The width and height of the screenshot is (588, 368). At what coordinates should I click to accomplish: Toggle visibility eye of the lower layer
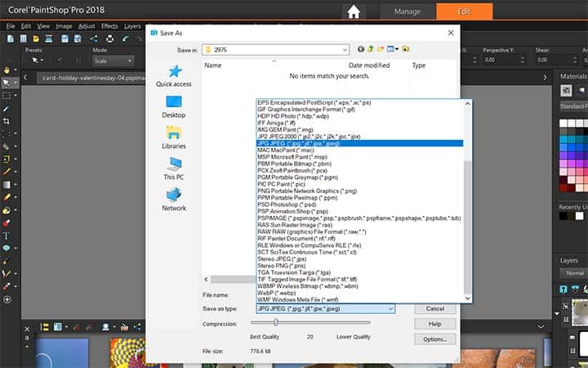pos(572,338)
